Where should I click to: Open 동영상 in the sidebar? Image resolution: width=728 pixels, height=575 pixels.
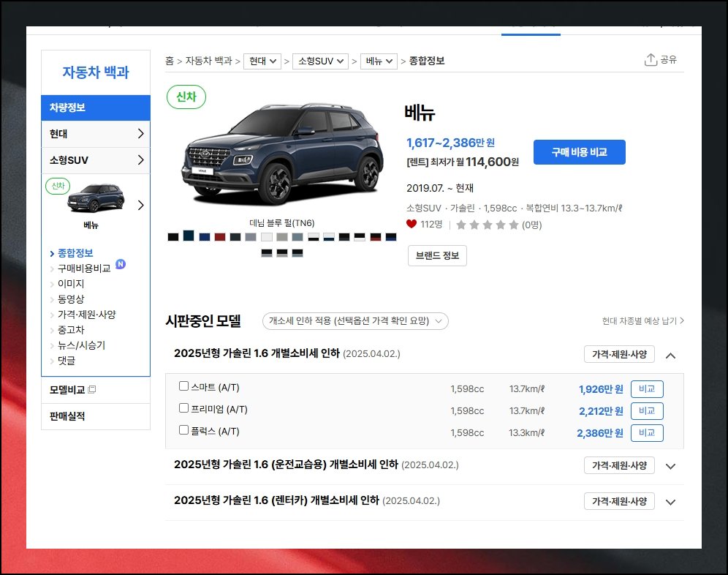(x=71, y=299)
